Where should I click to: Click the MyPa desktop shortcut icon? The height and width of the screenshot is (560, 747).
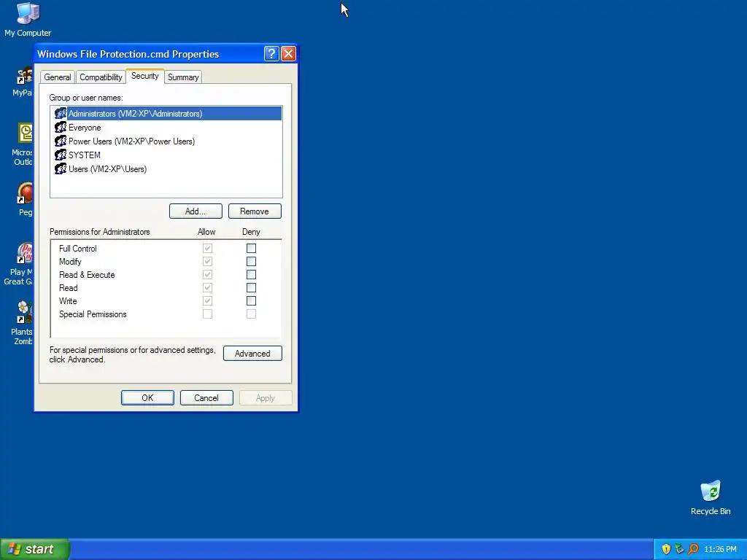25,75
